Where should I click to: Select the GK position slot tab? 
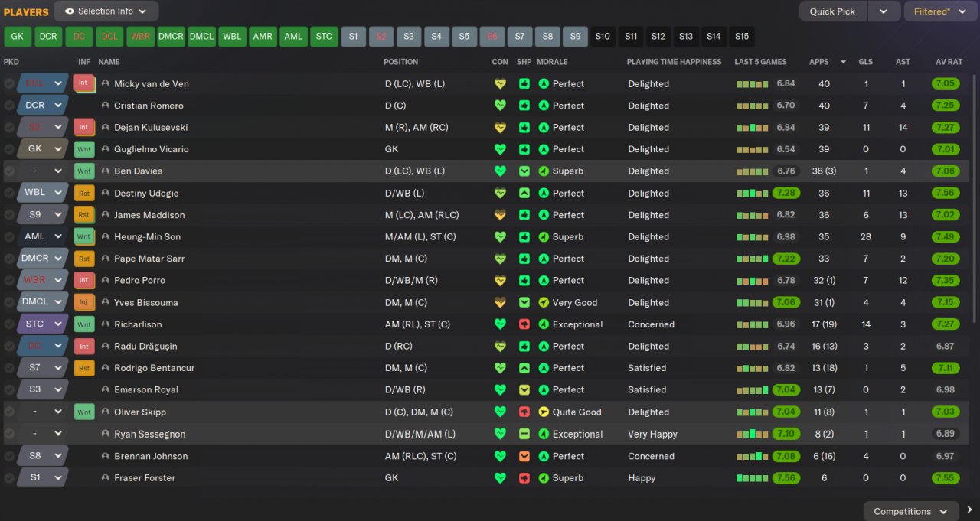[x=18, y=36]
